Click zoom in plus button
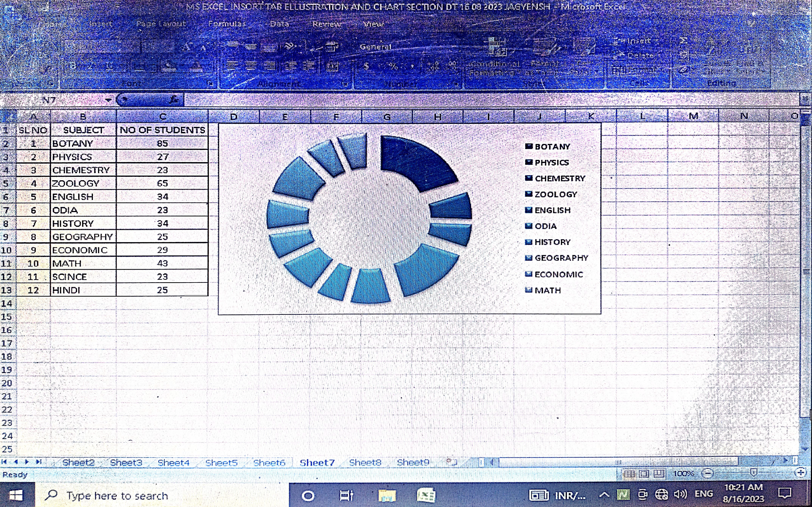Image resolution: width=812 pixels, height=507 pixels. tap(801, 473)
